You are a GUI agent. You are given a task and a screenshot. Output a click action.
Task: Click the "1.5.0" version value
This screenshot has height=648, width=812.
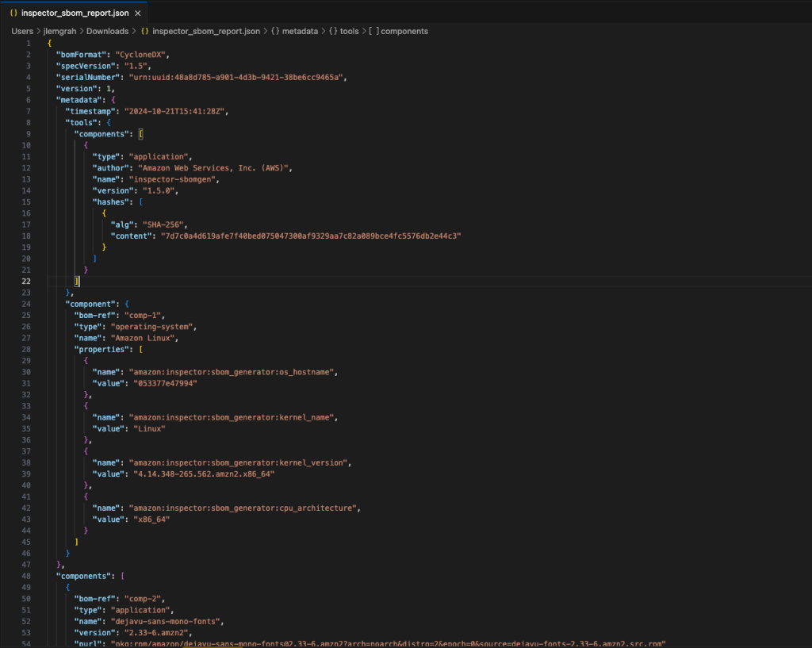(x=159, y=190)
